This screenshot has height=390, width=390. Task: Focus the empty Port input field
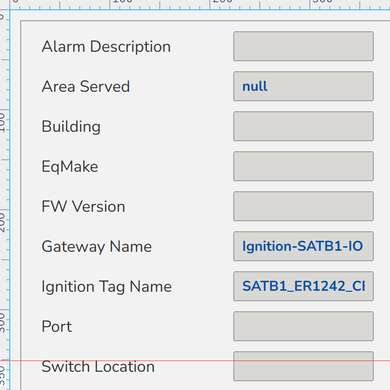303,326
